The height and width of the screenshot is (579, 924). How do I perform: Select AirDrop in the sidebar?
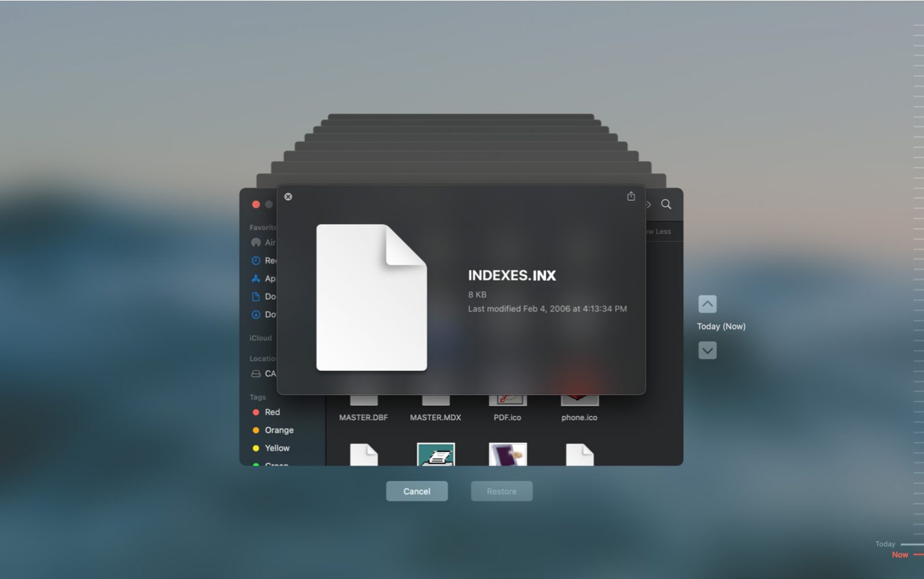tap(265, 242)
